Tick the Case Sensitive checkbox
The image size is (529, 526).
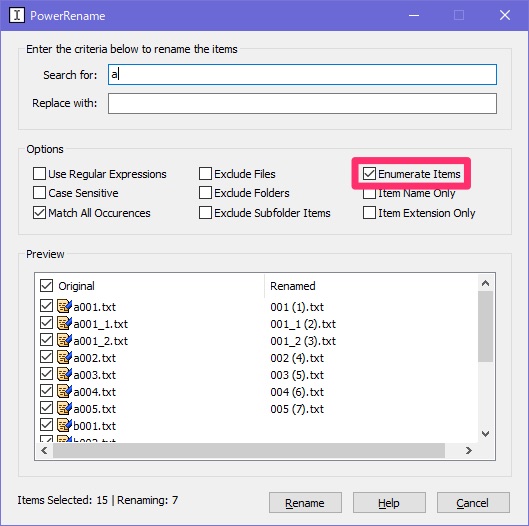39,193
